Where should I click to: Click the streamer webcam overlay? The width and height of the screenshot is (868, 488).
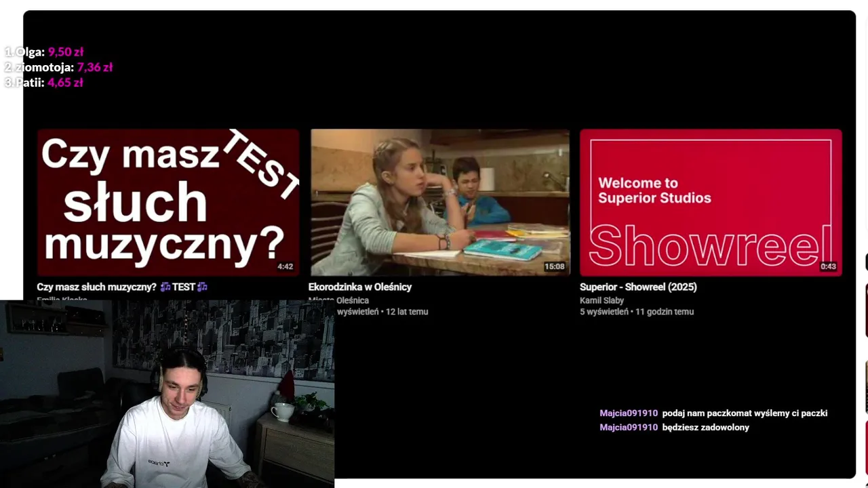167,394
